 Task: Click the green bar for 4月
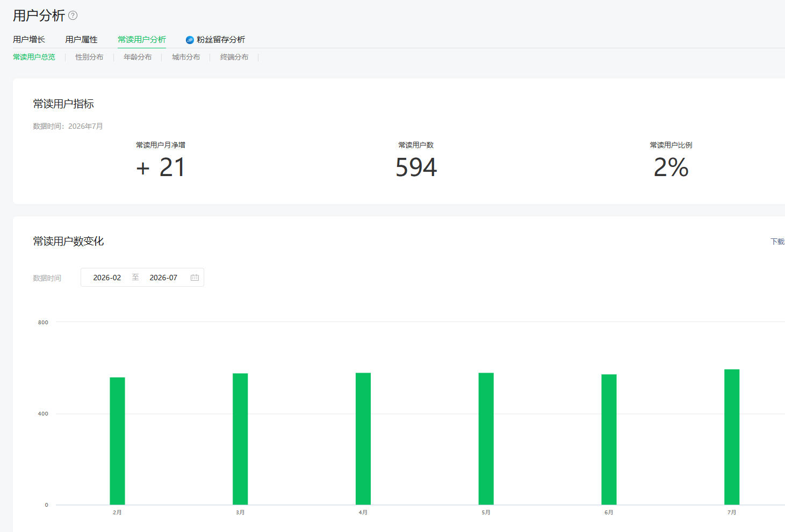pos(363,439)
